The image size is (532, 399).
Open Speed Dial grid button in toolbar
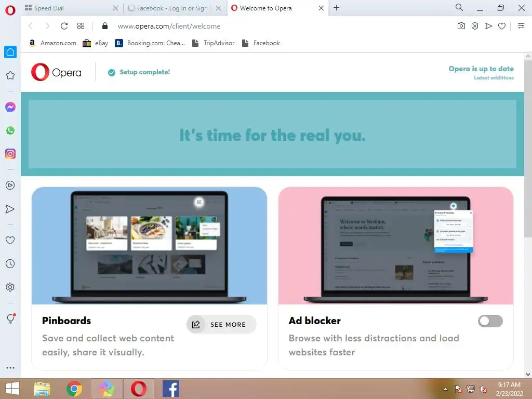click(x=81, y=26)
